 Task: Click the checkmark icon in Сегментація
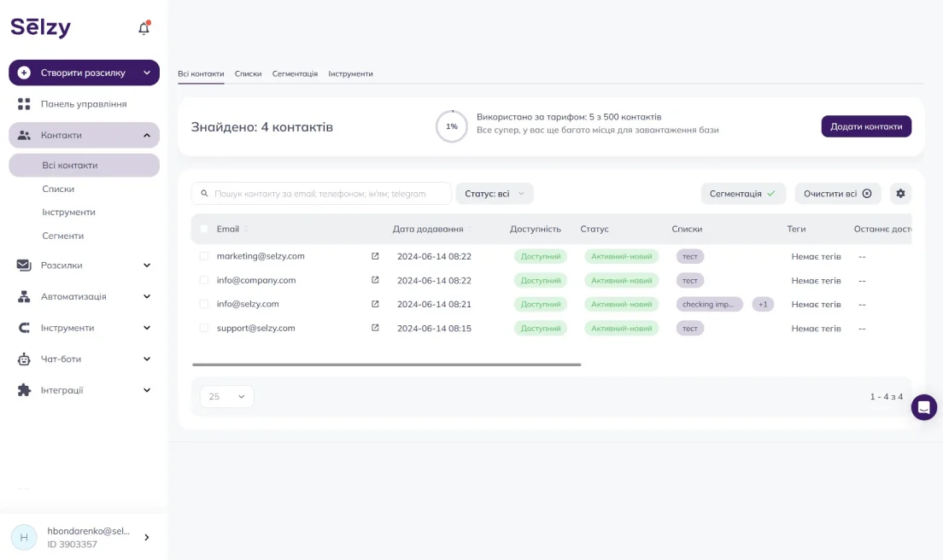click(x=771, y=194)
